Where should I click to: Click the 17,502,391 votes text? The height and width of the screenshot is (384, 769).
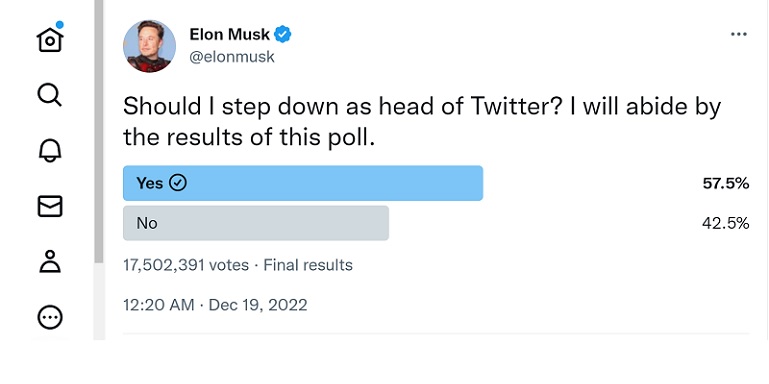(186, 265)
